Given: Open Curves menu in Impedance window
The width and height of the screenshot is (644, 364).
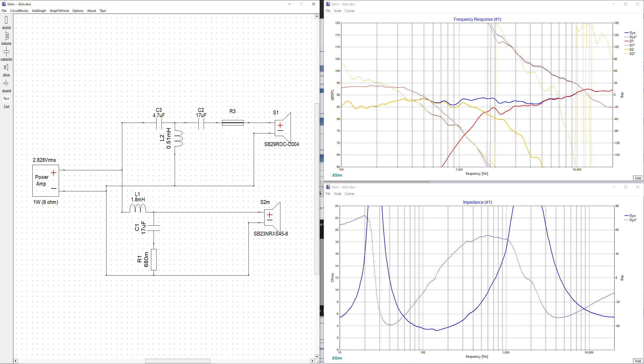Looking at the screenshot, I should coord(350,194).
